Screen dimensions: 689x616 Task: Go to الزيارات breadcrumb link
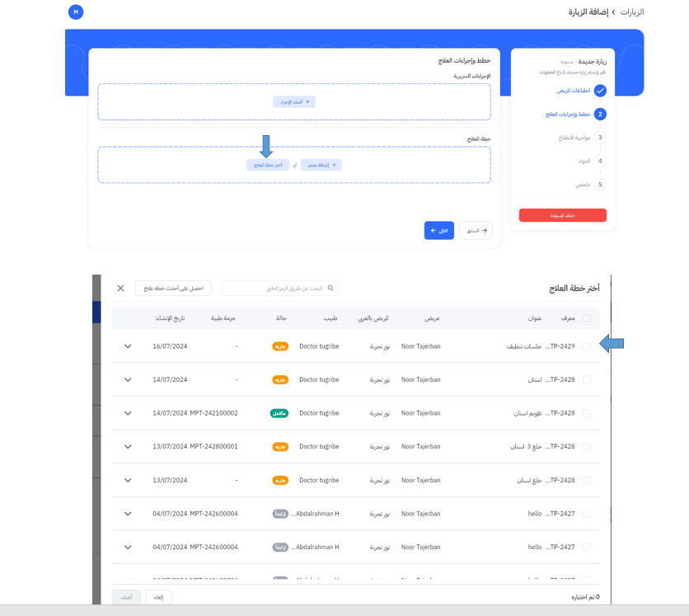631,12
